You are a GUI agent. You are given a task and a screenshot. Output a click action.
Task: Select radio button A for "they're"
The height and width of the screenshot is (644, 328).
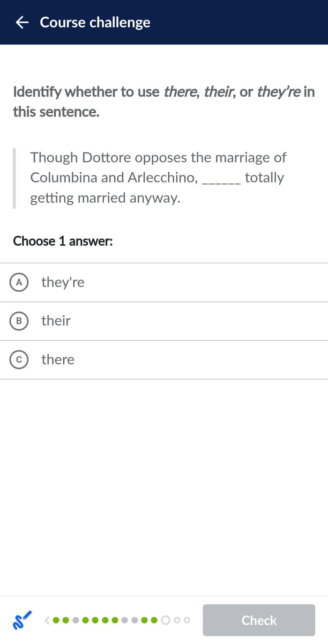tap(19, 282)
